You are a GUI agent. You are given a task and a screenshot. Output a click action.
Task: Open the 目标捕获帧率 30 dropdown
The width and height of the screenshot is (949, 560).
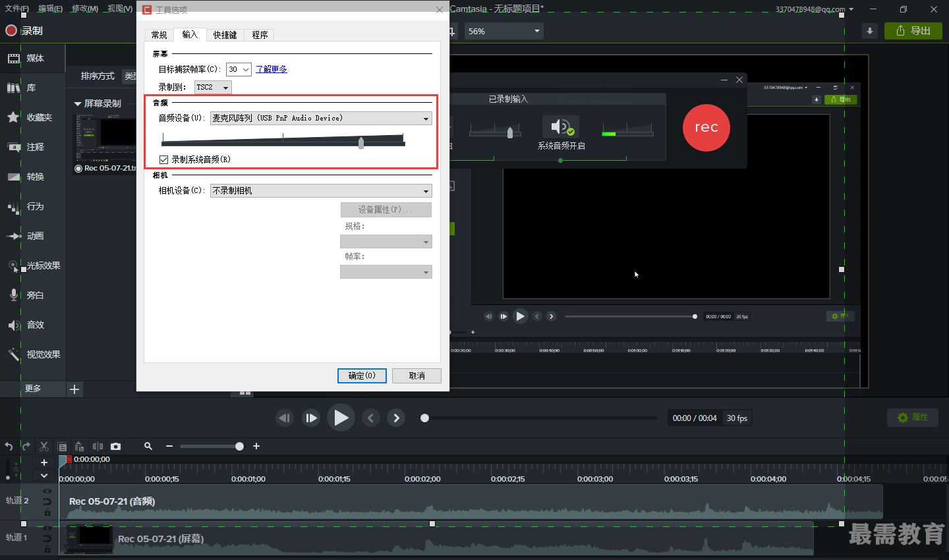[239, 69]
